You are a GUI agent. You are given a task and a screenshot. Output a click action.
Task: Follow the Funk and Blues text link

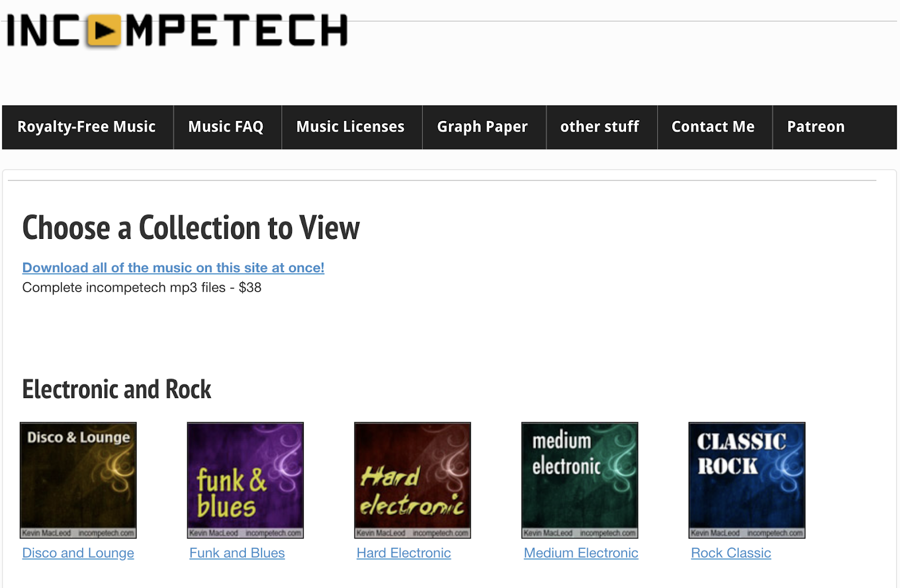[237, 553]
